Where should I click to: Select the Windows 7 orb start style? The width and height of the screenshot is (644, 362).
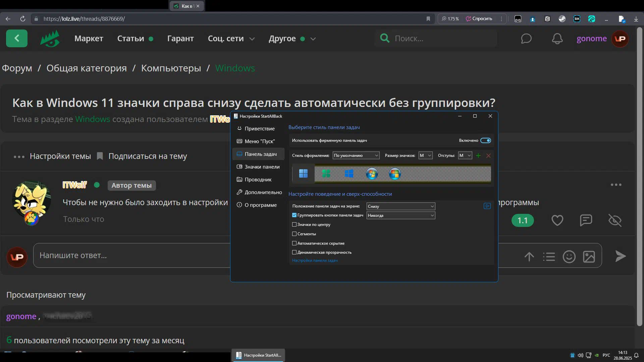click(x=372, y=174)
